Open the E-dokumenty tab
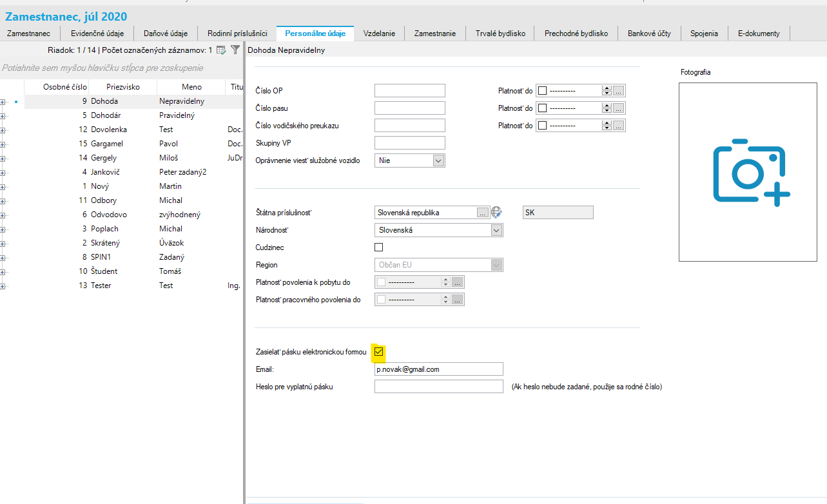The width and height of the screenshot is (827, 504). (x=759, y=34)
